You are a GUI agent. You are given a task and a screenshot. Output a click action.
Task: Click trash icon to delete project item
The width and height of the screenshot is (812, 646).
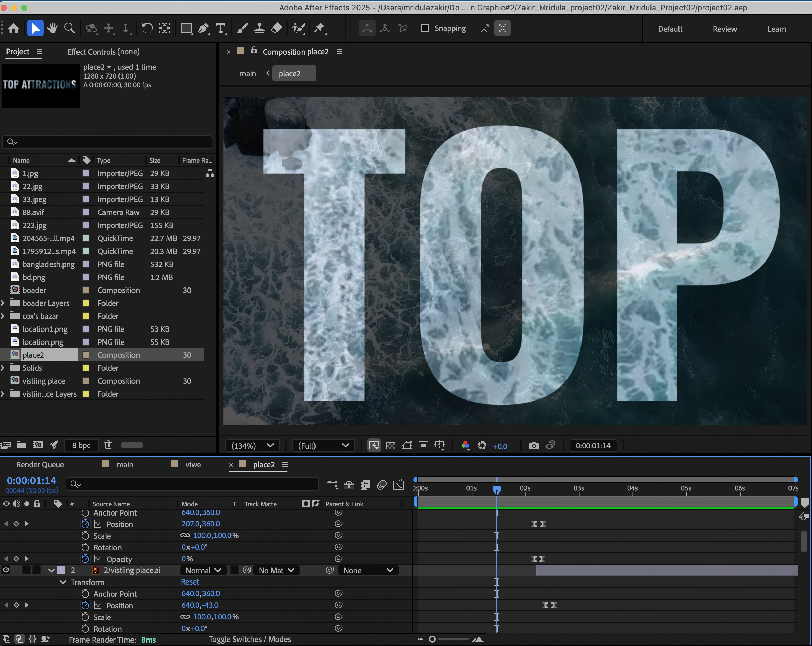pyautogui.click(x=108, y=445)
